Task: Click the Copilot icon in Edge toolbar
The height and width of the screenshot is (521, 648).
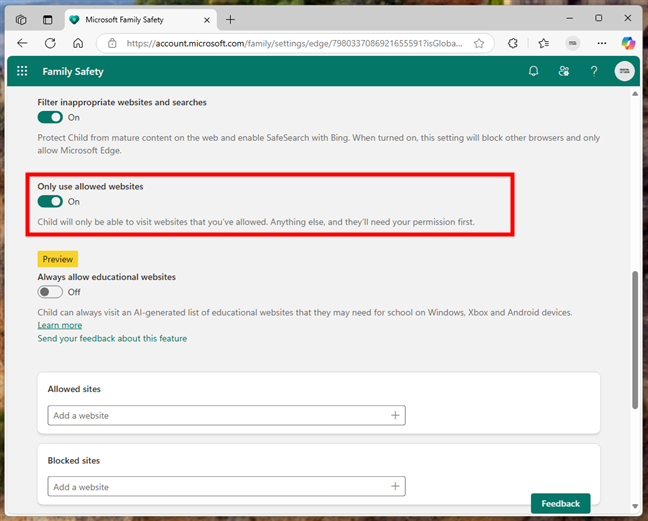Action: coord(628,43)
